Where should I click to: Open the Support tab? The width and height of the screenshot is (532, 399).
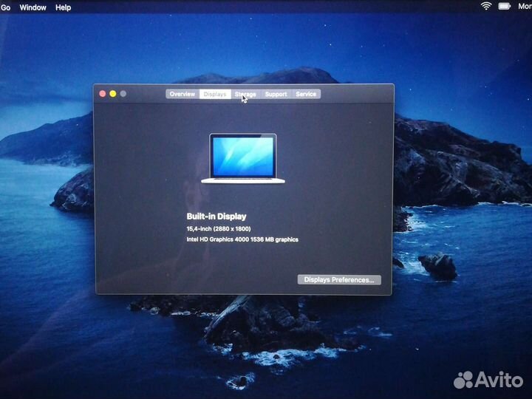pos(276,94)
